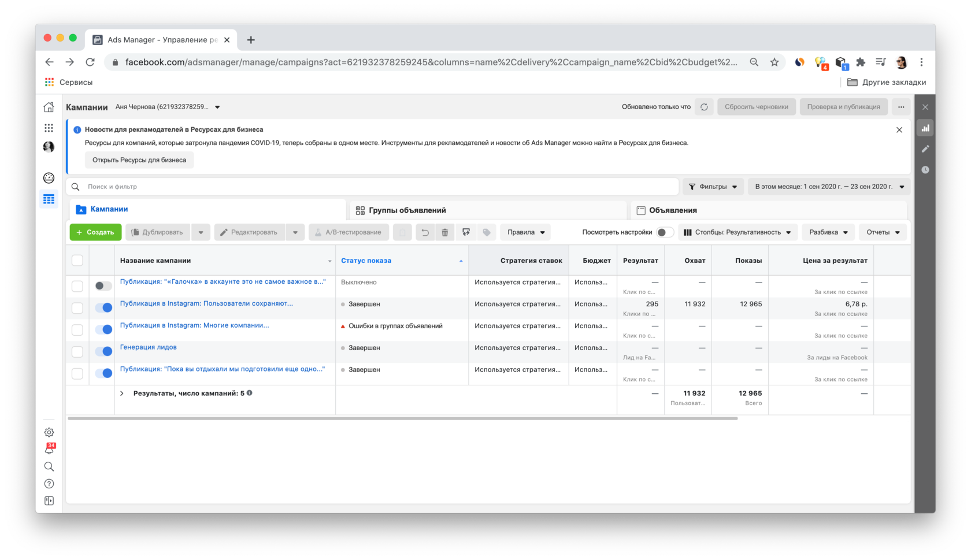
Task: Select the Ads Manager browser tab
Action: tap(161, 40)
